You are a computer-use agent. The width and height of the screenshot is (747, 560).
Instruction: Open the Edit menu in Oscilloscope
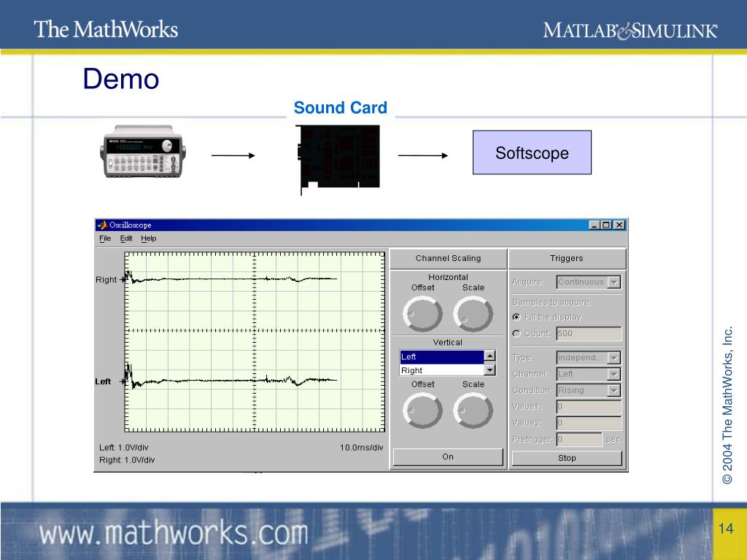(x=125, y=238)
